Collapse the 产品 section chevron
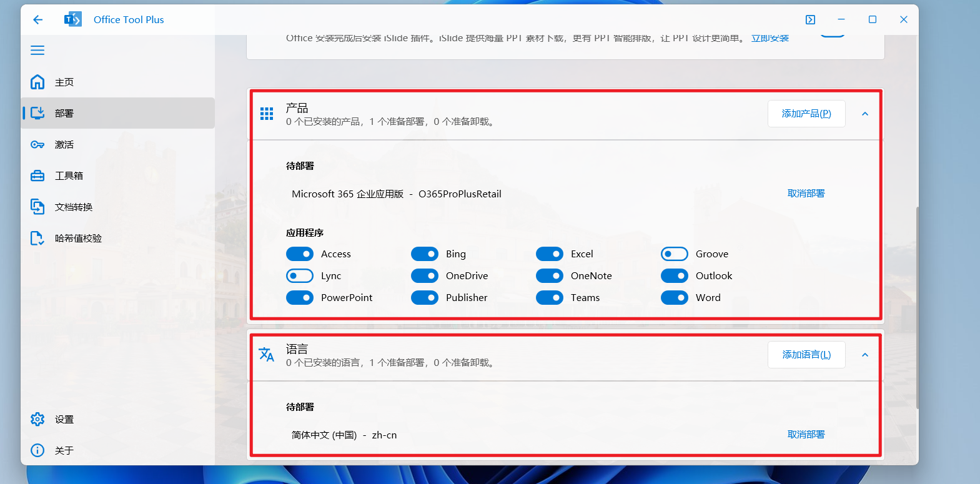Screen dimensions: 980x484 [865, 114]
